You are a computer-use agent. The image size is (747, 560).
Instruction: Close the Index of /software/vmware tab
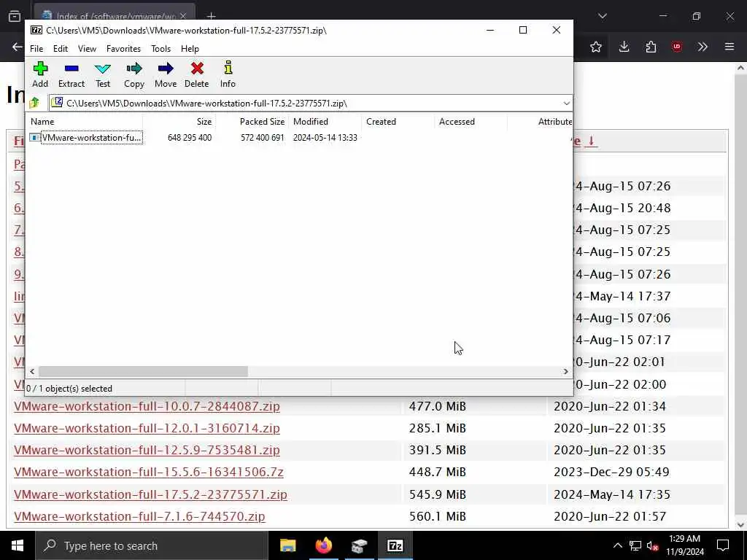coord(183,16)
